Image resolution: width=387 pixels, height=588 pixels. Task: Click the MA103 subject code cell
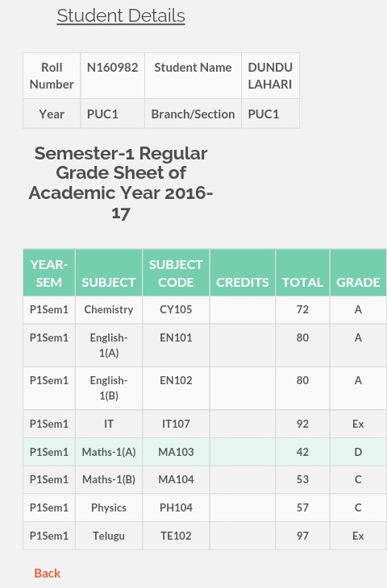click(176, 452)
